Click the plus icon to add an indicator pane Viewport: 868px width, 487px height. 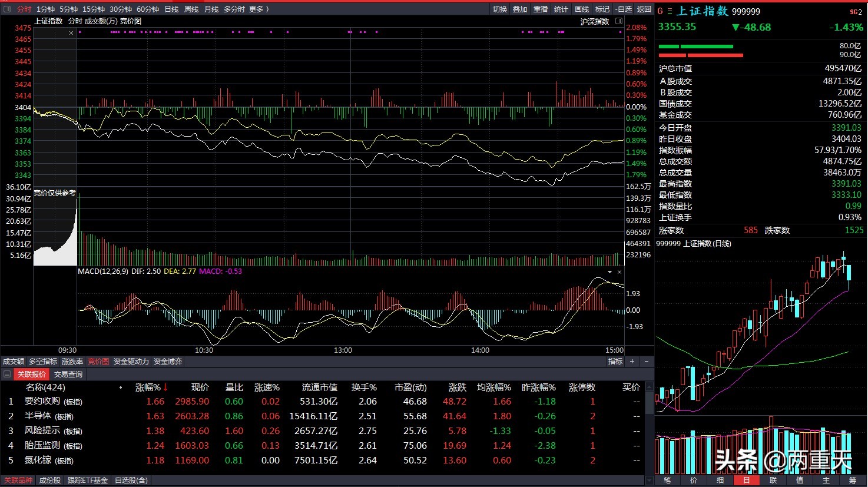[x=632, y=362]
